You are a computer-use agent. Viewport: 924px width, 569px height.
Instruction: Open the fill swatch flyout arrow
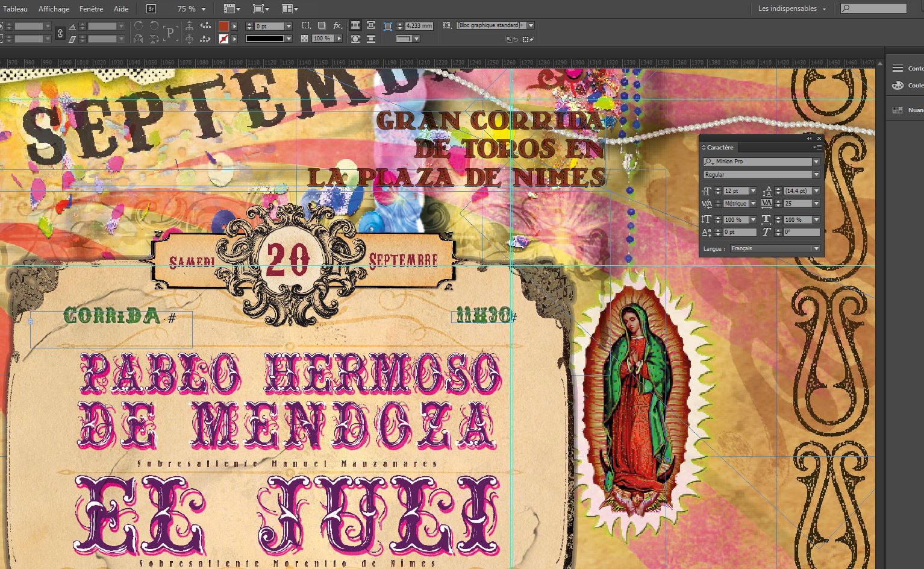[234, 26]
